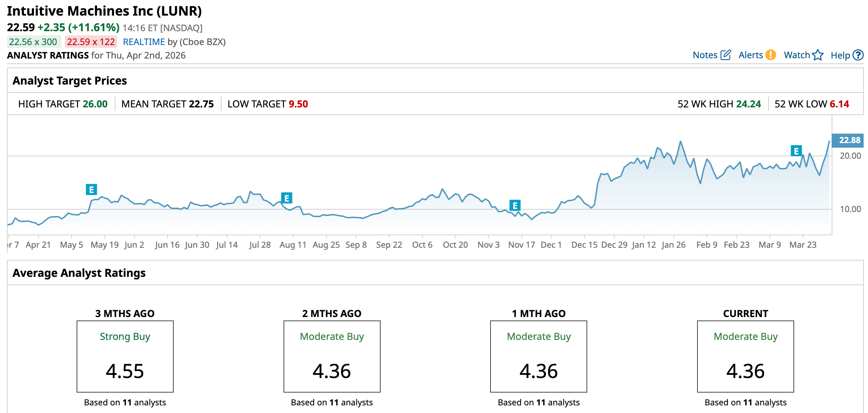Image resolution: width=868 pixels, height=413 pixels.
Task: Open the REALTIME quote link
Action: [144, 42]
